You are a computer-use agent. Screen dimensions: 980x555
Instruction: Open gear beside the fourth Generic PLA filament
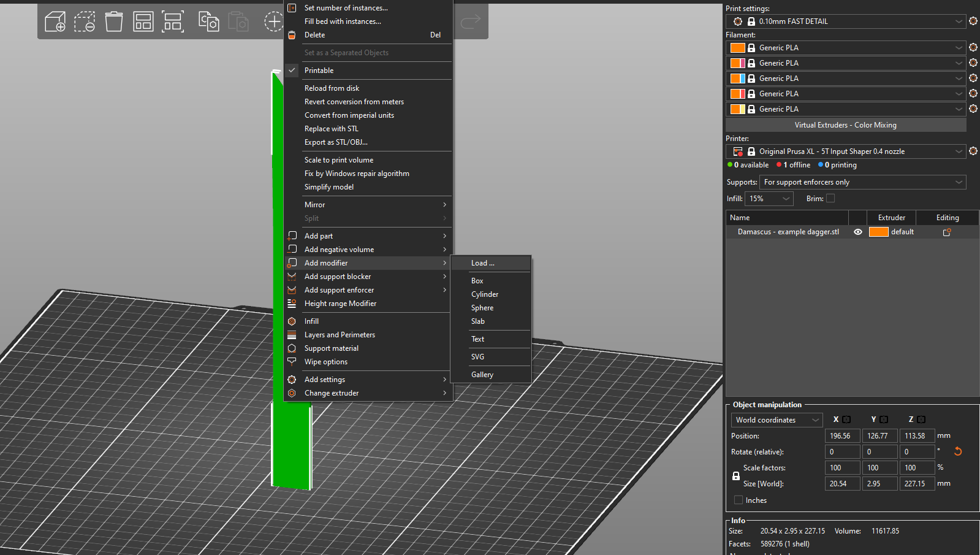click(973, 93)
